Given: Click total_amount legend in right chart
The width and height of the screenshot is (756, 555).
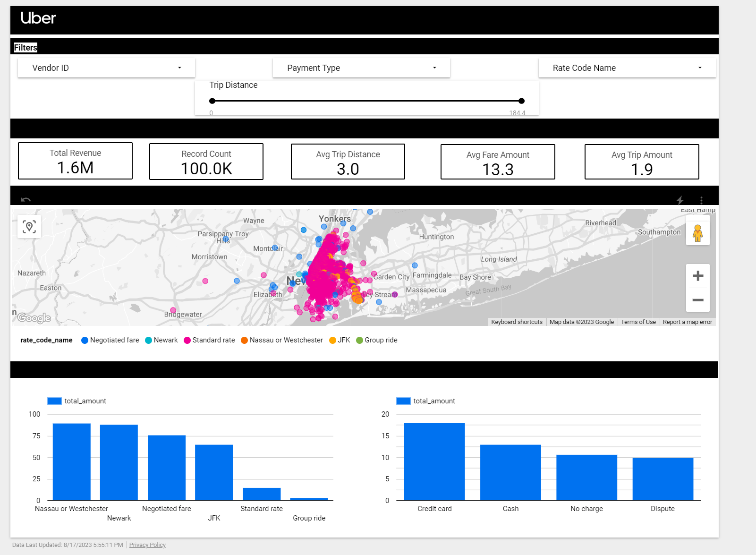Looking at the screenshot, I should (x=425, y=401).
